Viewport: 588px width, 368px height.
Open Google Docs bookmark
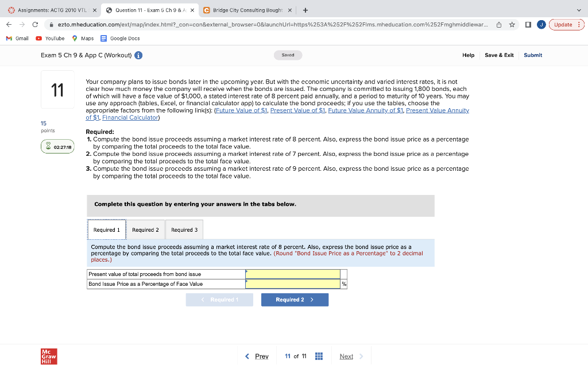point(120,39)
